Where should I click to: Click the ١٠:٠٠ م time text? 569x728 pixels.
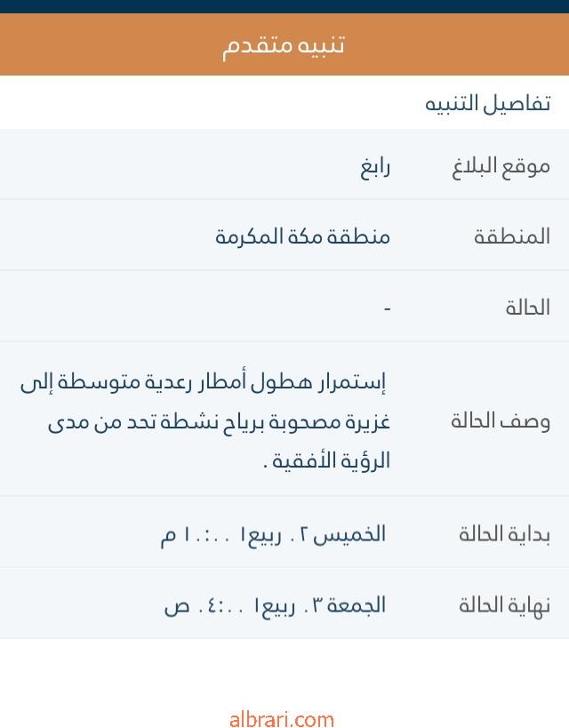coord(187,535)
